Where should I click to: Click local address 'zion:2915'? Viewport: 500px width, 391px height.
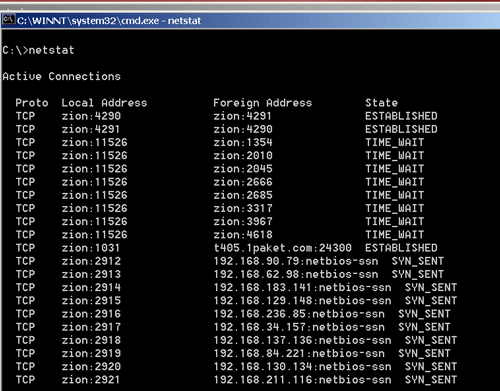(91, 300)
